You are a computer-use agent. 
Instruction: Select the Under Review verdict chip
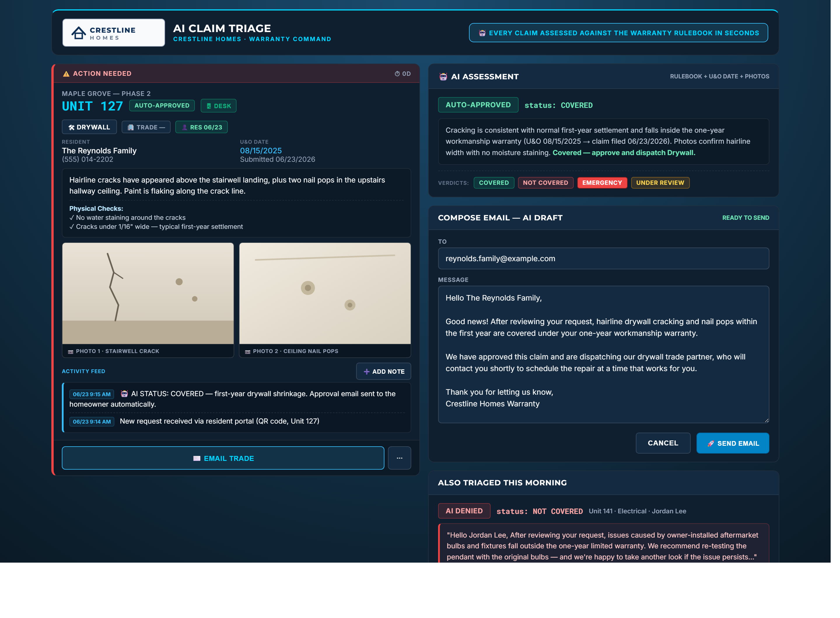point(660,182)
